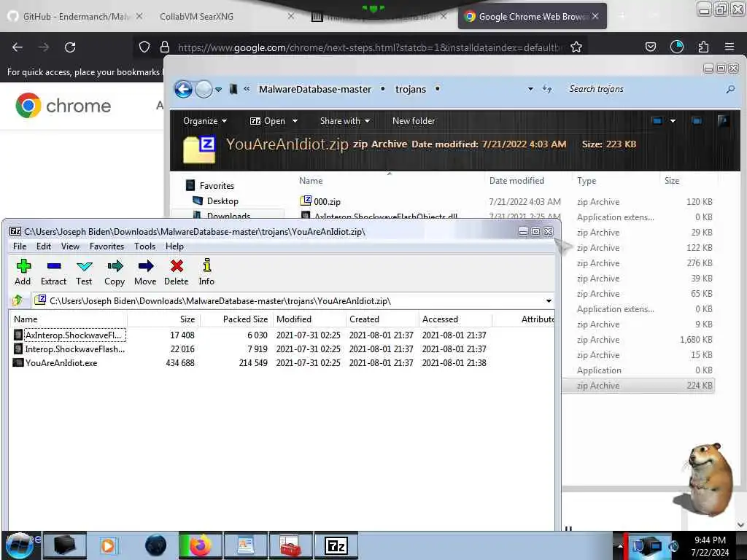This screenshot has width=747, height=560.
Task: Expand Explorer address bar history dropdown
Action: 530,89
